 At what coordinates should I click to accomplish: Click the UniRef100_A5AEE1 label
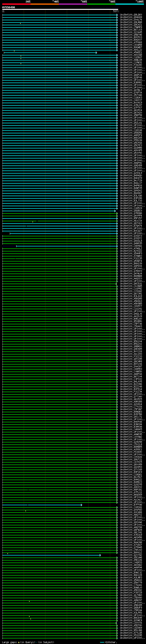click(131, 53)
